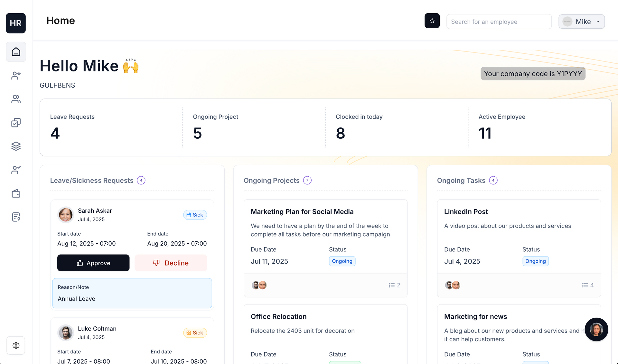Open Marketing Plan for Social Media project
The width and height of the screenshot is (618, 364).
(302, 212)
